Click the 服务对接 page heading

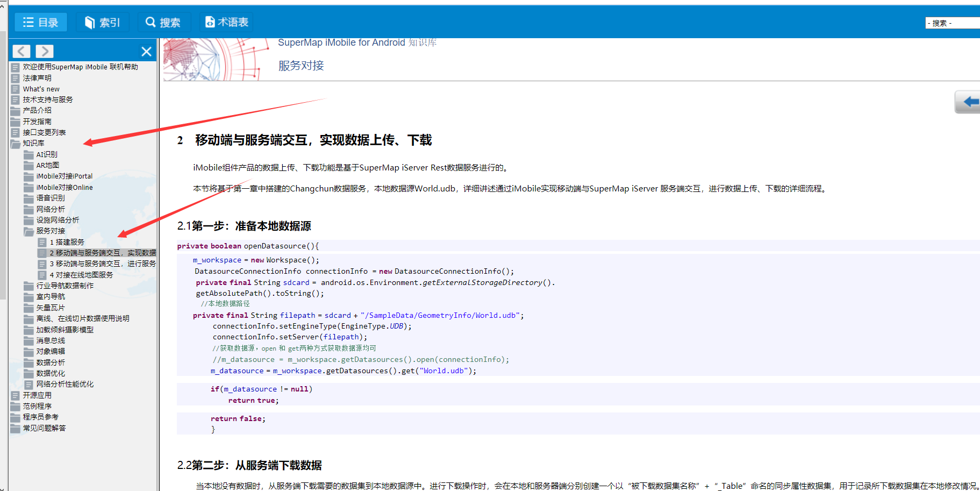[x=301, y=66]
